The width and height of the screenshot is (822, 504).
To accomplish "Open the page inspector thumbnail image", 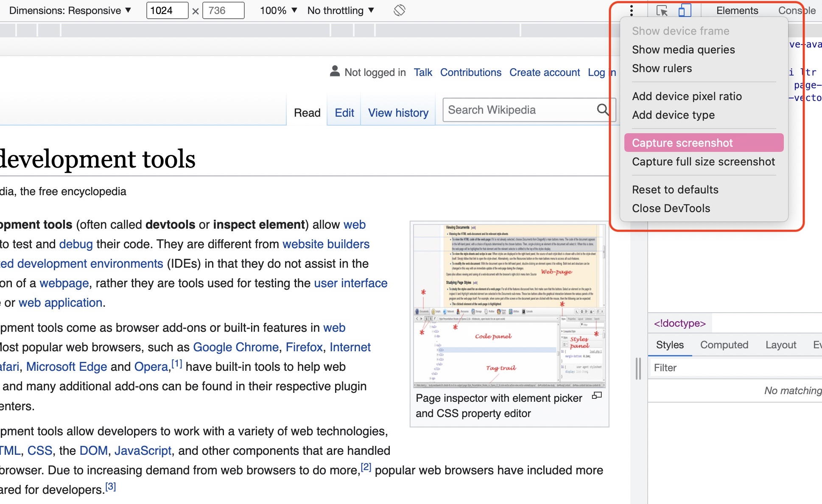I will pos(509,305).
